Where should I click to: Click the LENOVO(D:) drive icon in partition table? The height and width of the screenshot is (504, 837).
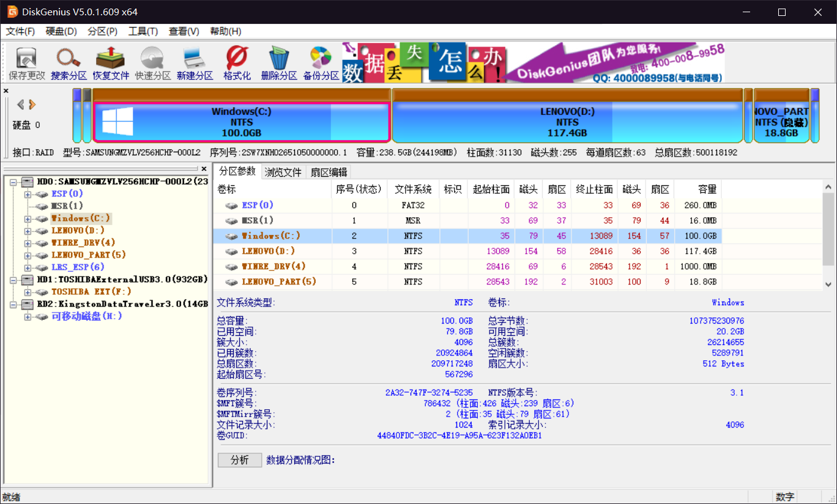tap(232, 251)
